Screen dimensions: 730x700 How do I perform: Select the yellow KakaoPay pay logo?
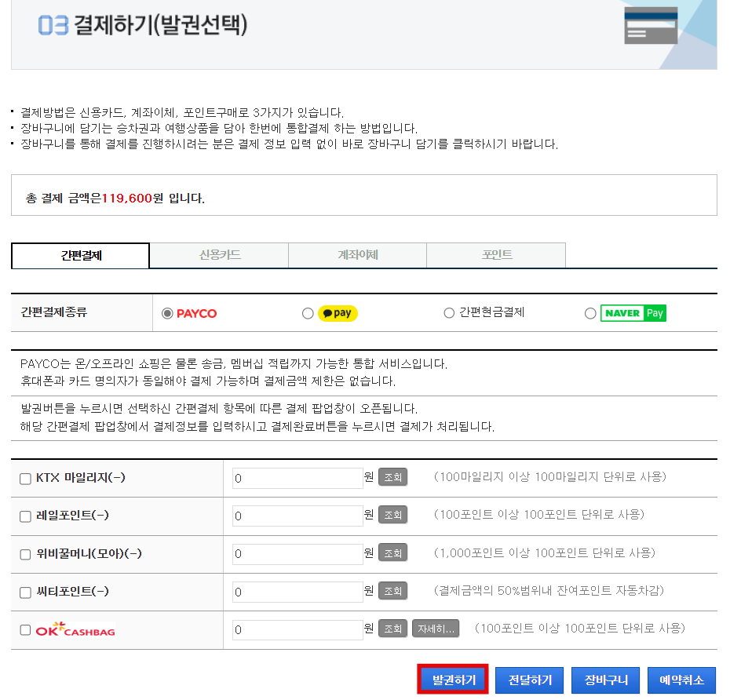(x=336, y=312)
